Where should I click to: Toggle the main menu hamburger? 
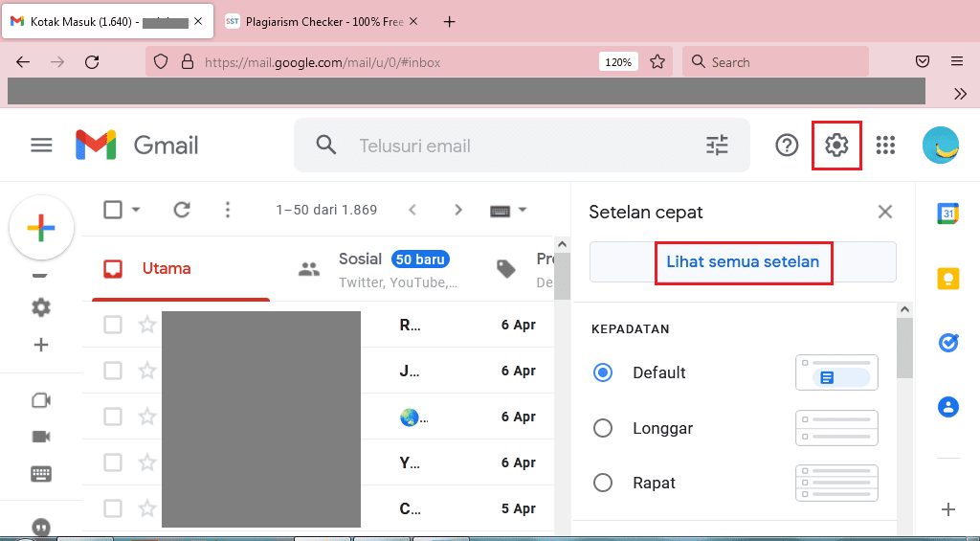click(x=42, y=146)
